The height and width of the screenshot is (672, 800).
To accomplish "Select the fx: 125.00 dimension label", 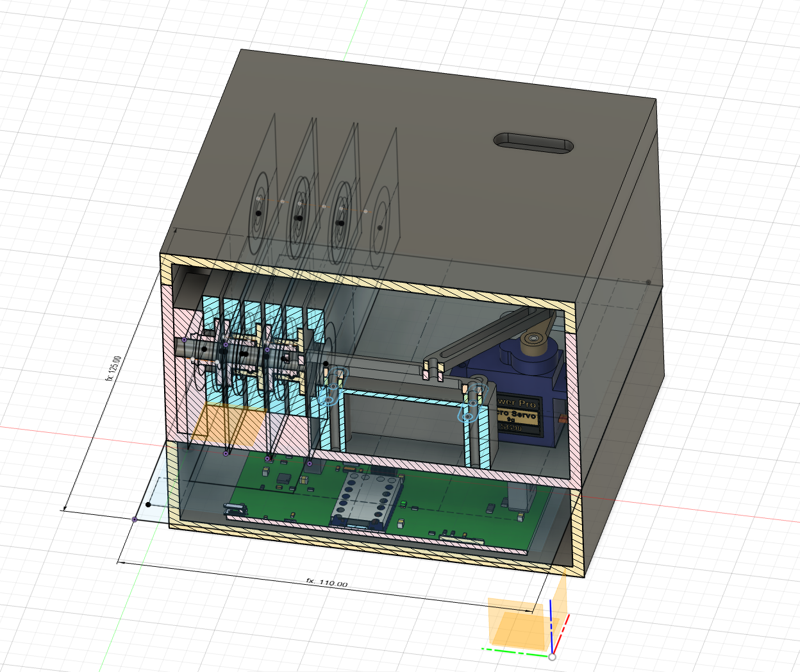I will (x=114, y=368).
